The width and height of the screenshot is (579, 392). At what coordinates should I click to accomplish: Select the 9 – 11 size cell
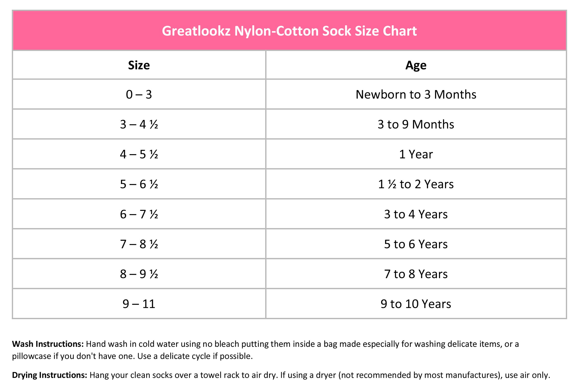[x=139, y=304]
